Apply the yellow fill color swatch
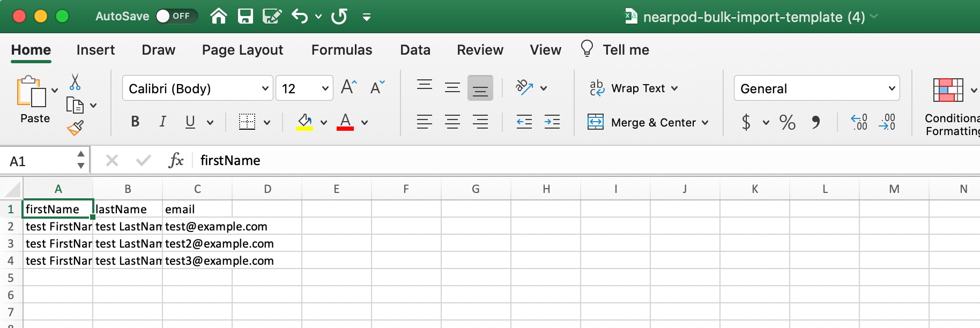 (x=305, y=122)
